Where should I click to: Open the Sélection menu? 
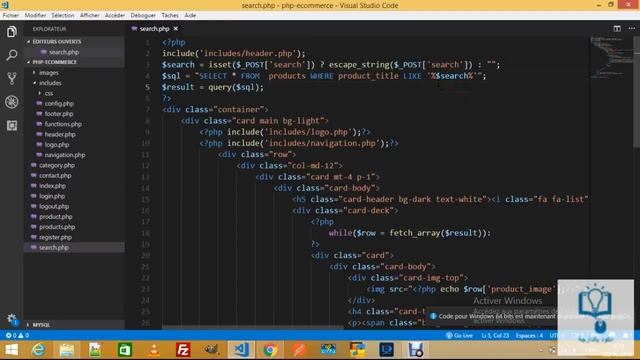coord(63,15)
